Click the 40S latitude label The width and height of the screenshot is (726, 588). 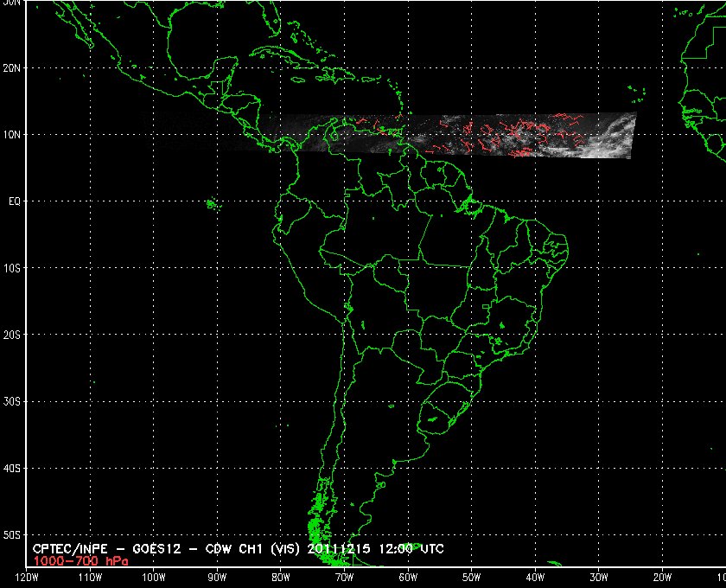pyautogui.click(x=11, y=469)
